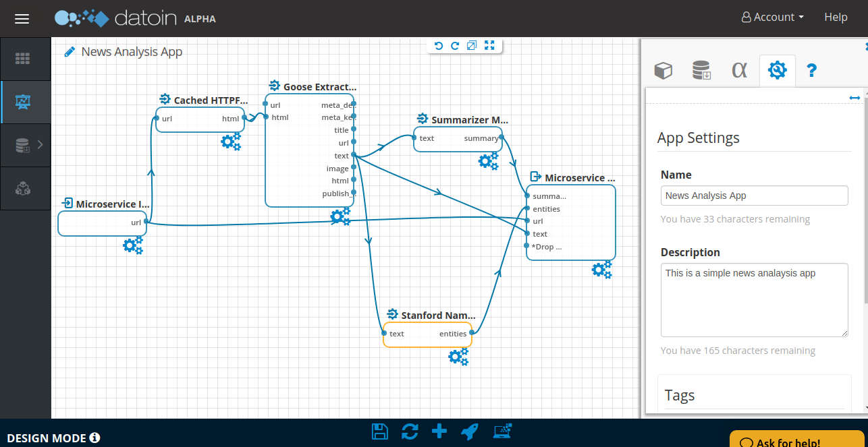The width and height of the screenshot is (868, 447).
Task: Select the settings wrench gear tab
Action: [x=778, y=70]
